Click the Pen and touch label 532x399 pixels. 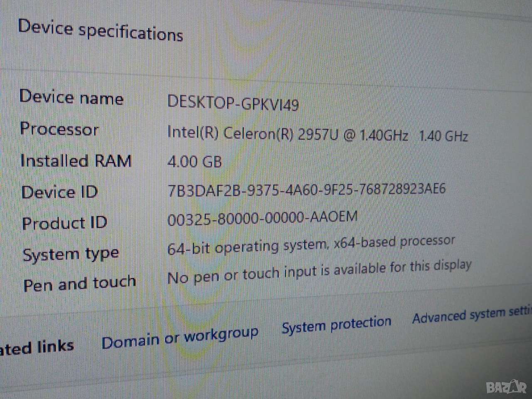(x=79, y=284)
